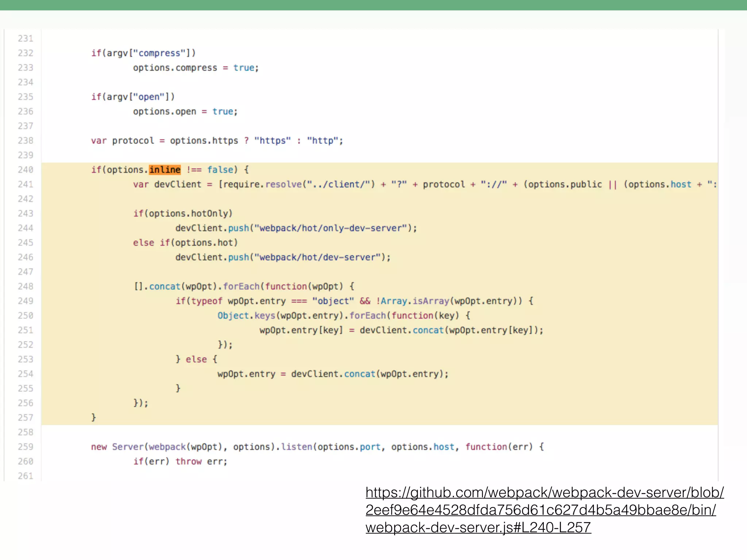Click the "var devClient" declaration line
This screenshot has height=560, width=747.
click(425, 184)
